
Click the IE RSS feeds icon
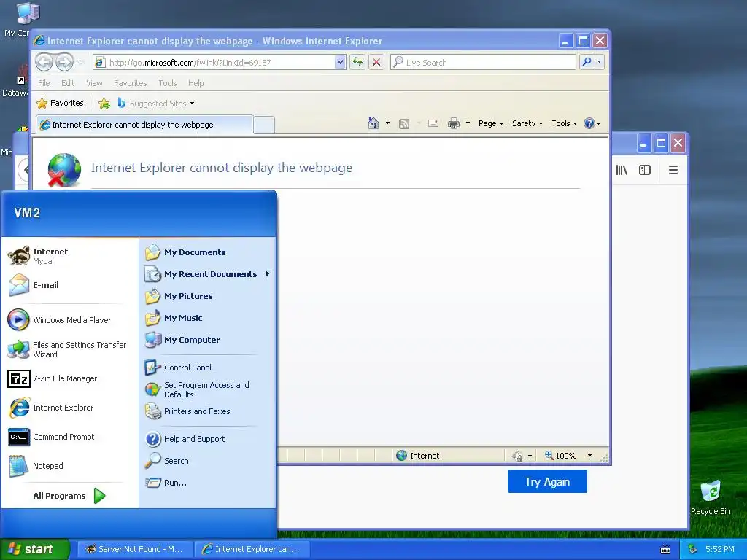pos(404,124)
